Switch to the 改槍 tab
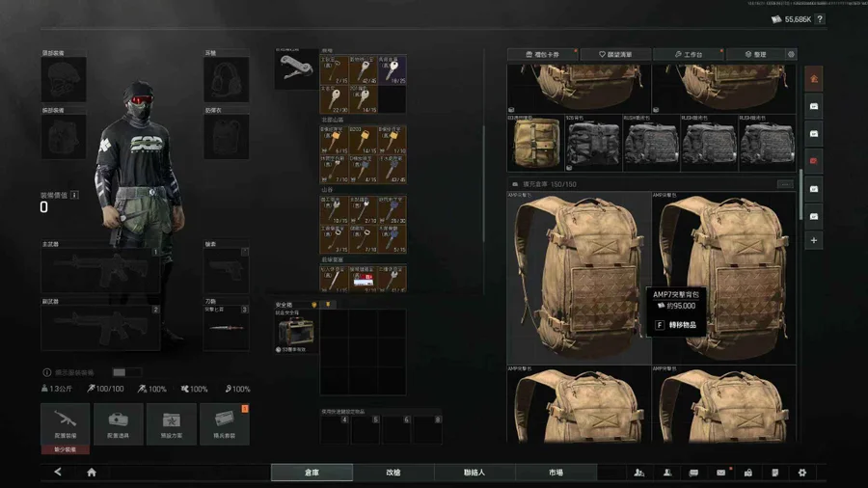 [393, 473]
